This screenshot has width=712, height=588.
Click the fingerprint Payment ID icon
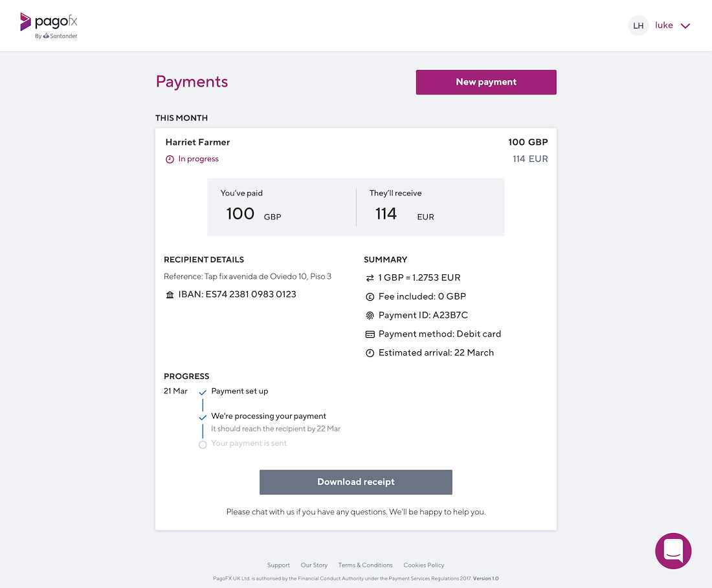click(x=370, y=315)
